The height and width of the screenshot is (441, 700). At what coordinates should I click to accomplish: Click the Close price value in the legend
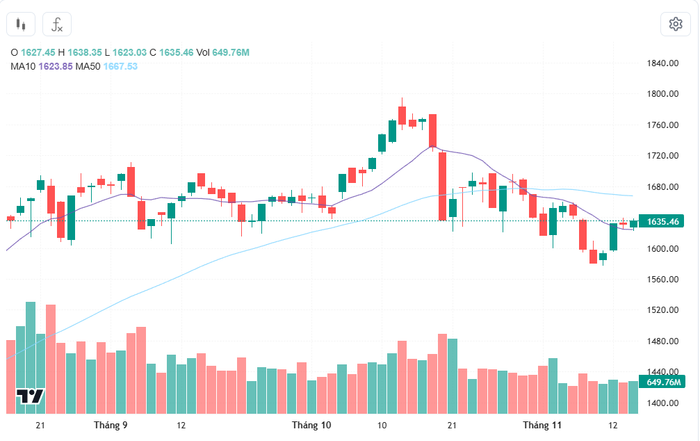tap(177, 52)
